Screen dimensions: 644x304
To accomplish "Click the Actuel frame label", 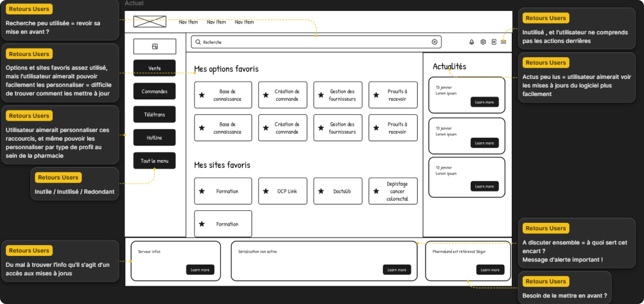I will [x=134, y=3].
